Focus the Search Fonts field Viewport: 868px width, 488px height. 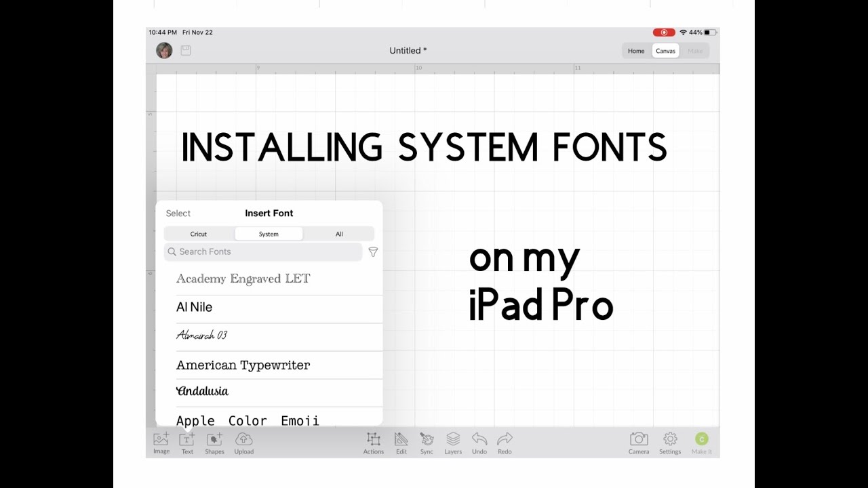[263, 251]
